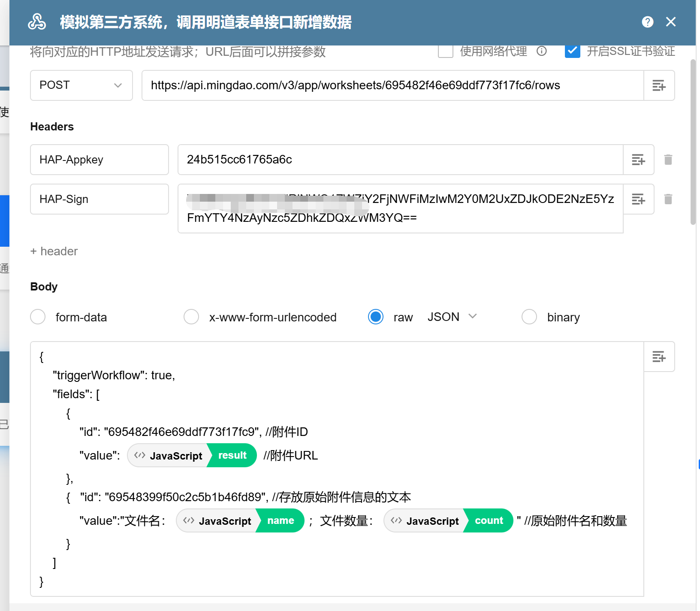
Task: Click the HAP-Appkey header name field
Action: pyautogui.click(x=99, y=160)
